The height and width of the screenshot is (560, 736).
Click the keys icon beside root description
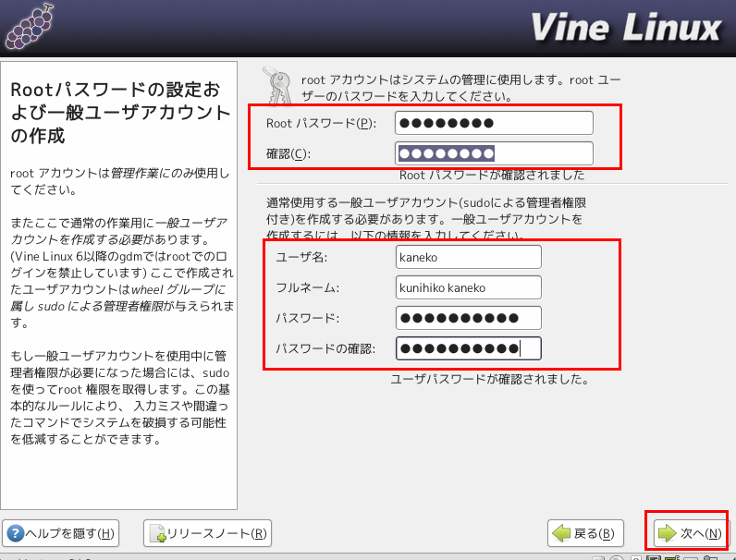pos(278,86)
